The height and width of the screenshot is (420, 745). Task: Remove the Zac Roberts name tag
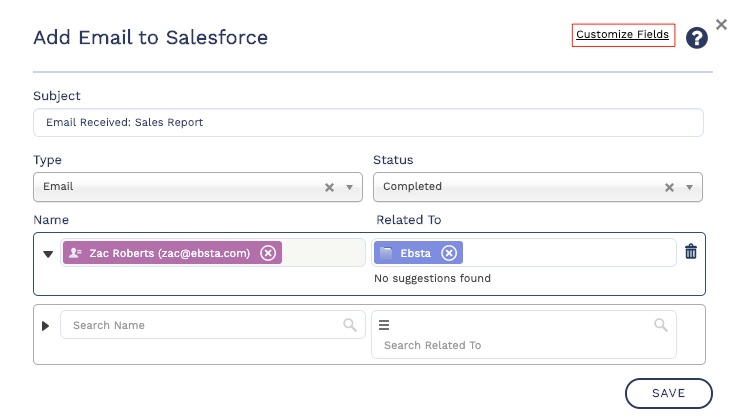pos(268,253)
